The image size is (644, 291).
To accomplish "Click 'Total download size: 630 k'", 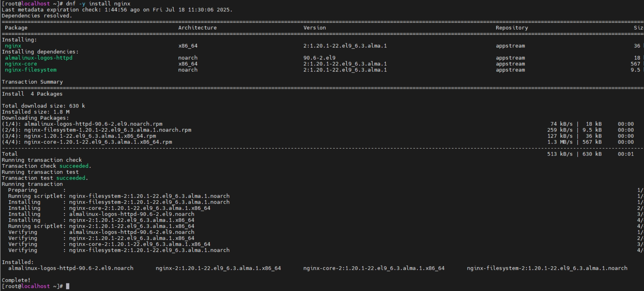I will (43, 106).
